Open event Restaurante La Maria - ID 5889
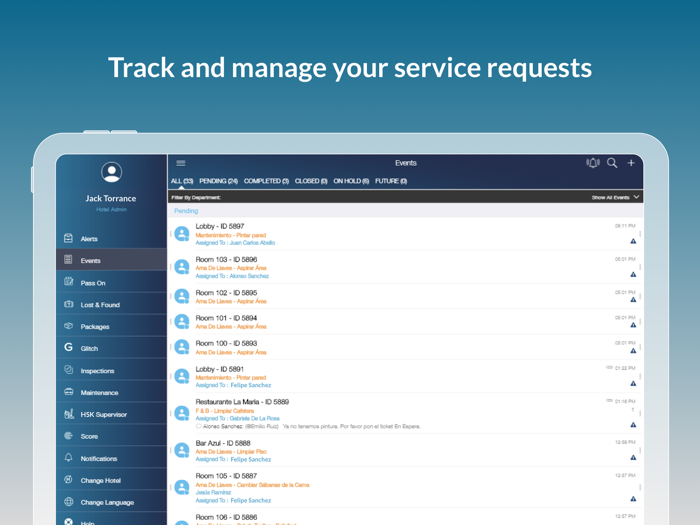The height and width of the screenshot is (525, 700). click(x=405, y=413)
